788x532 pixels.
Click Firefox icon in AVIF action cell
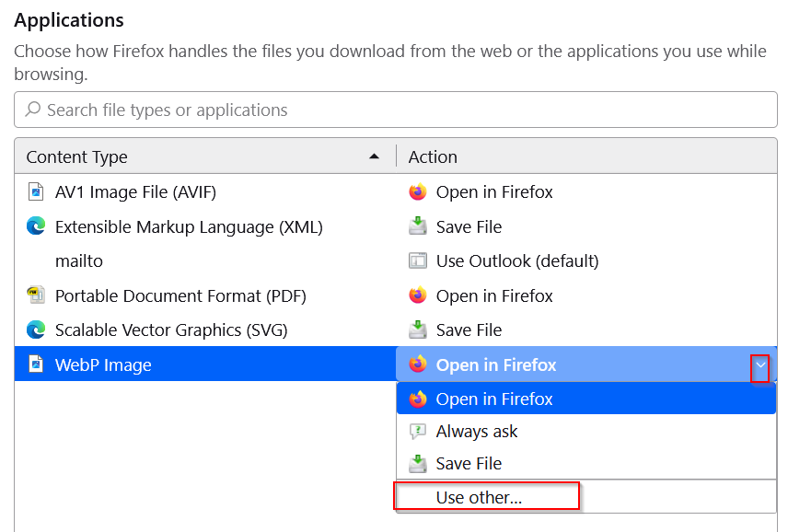418,191
